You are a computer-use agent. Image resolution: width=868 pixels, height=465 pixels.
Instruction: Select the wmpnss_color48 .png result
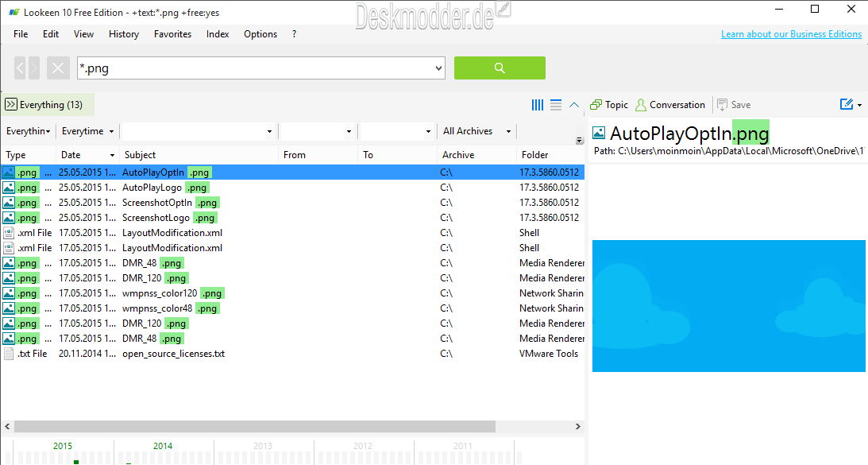pyautogui.click(x=293, y=308)
